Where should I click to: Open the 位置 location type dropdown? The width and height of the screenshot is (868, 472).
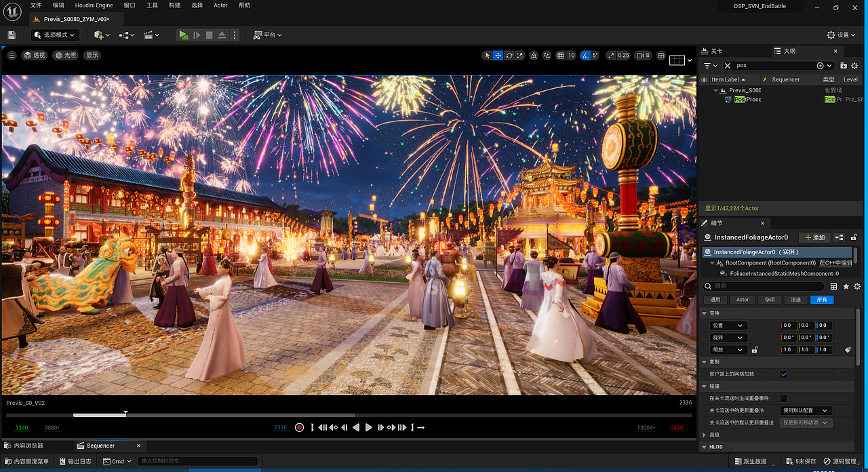click(x=728, y=326)
